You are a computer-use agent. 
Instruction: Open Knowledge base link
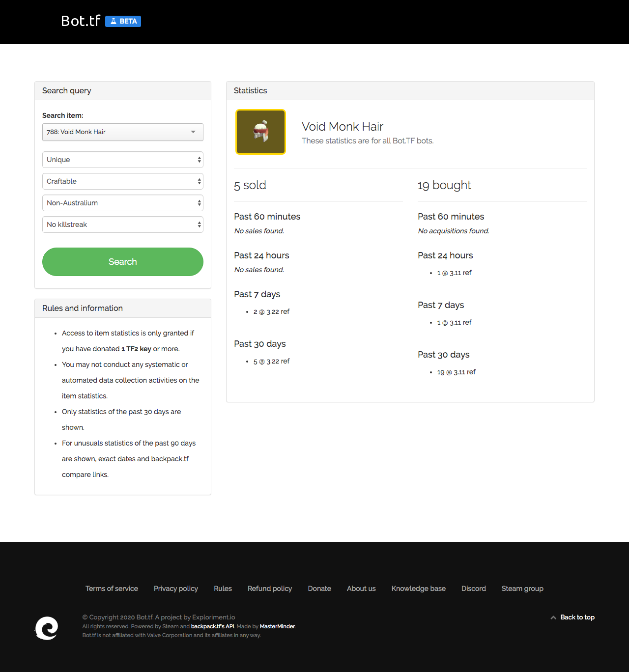coord(419,588)
